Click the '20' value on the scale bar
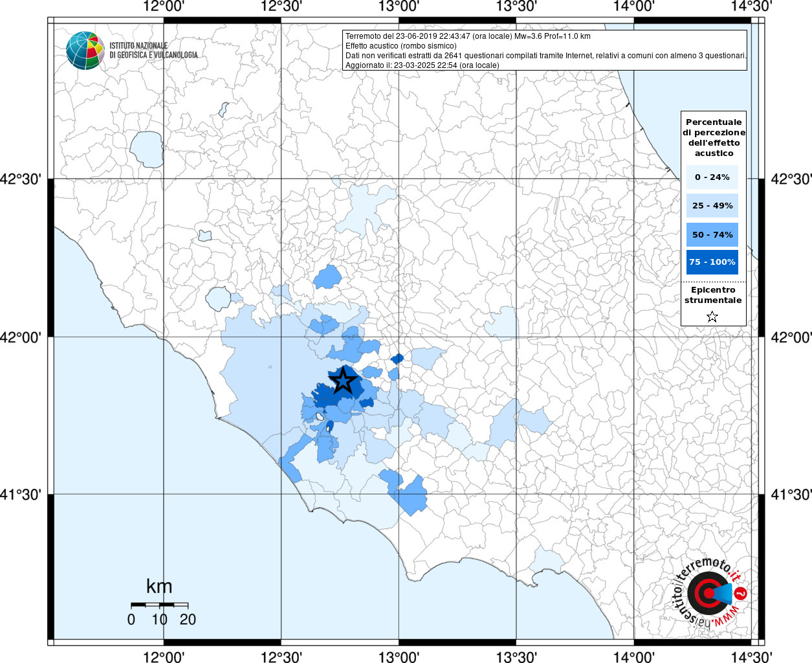 [x=188, y=620]
